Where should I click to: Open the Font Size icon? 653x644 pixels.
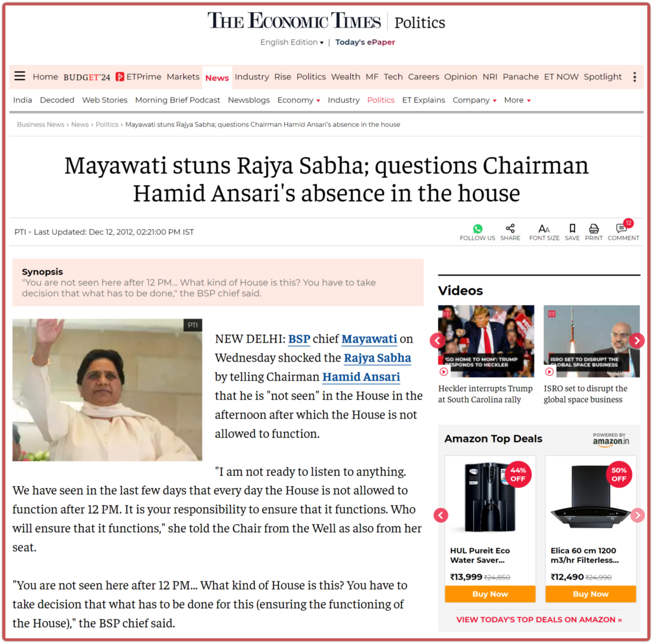coord(544,229)
